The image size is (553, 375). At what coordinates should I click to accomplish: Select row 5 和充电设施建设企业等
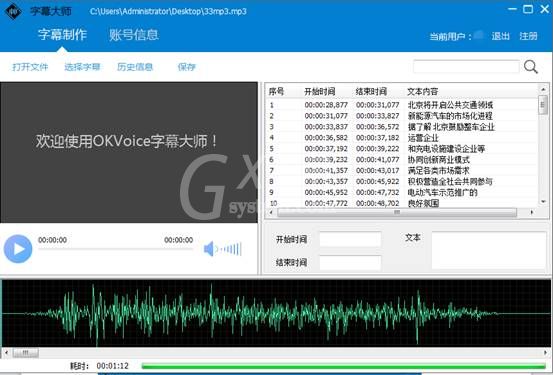(x=402, y=149)
